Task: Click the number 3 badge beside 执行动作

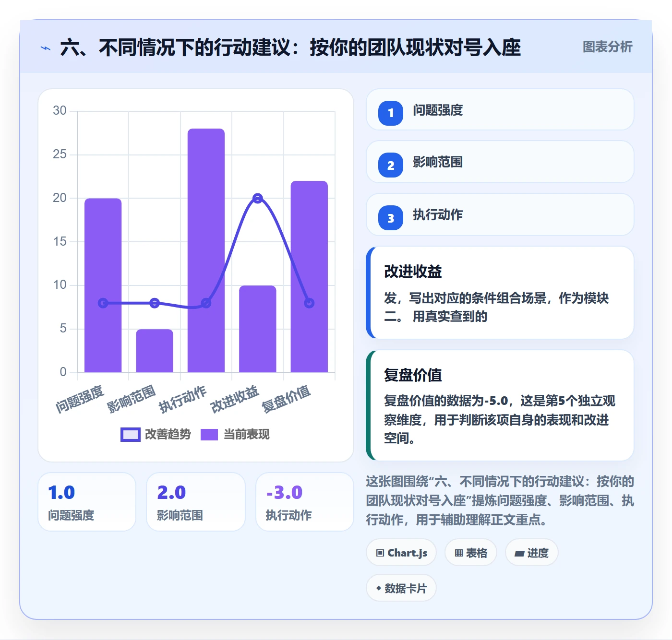Action: coord(391,218)
